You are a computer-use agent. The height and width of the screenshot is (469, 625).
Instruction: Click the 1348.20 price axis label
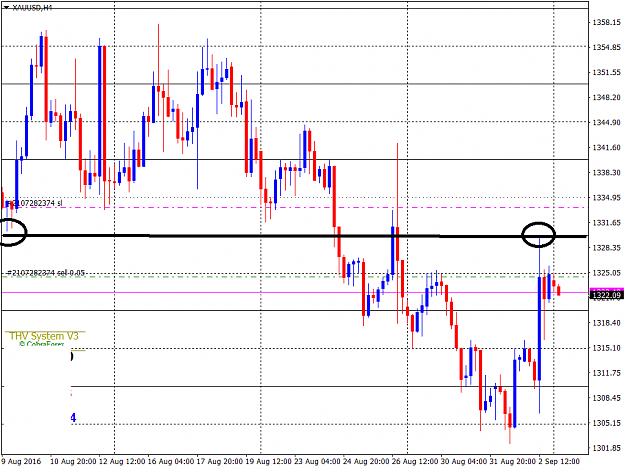(606, 97)
